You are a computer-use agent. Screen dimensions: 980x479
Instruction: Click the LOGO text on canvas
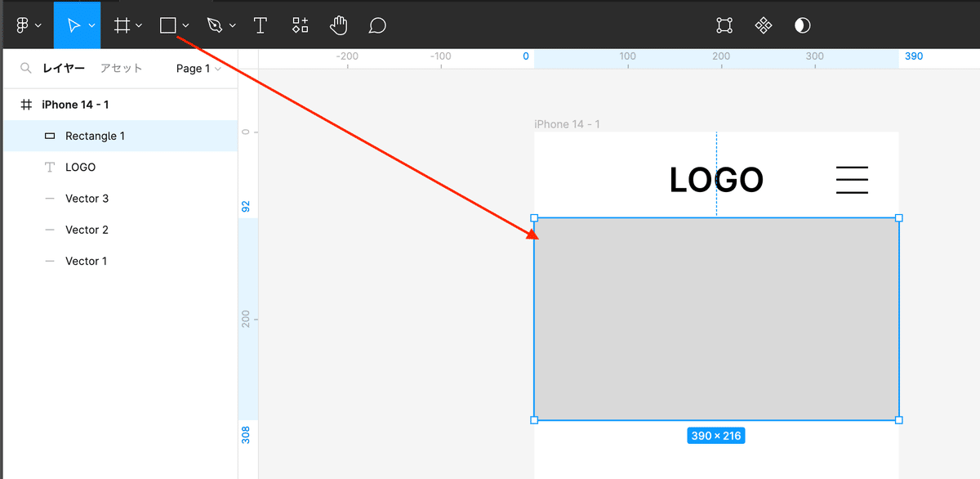tap(716, 180)
